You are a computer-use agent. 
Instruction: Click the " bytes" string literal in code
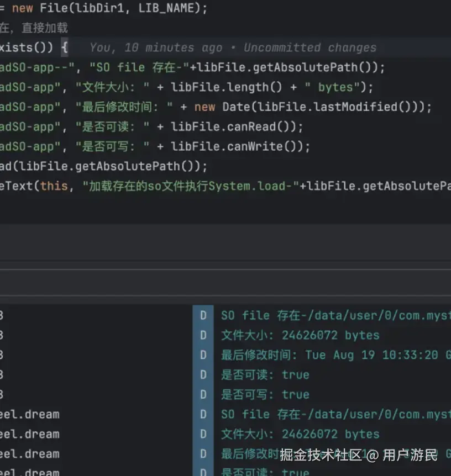(333, 87)
